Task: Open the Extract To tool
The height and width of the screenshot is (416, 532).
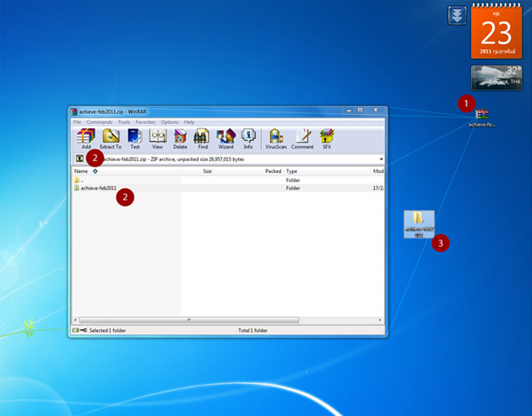Action: click(111, 138)
